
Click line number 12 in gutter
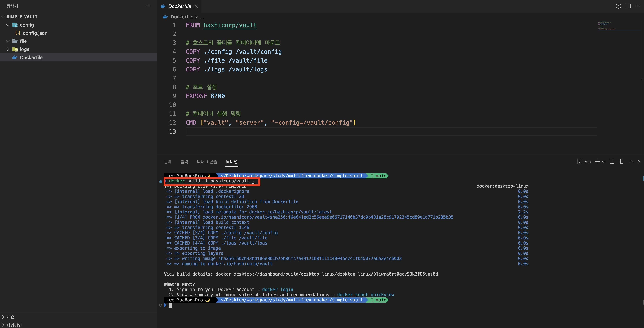(172, 122)
